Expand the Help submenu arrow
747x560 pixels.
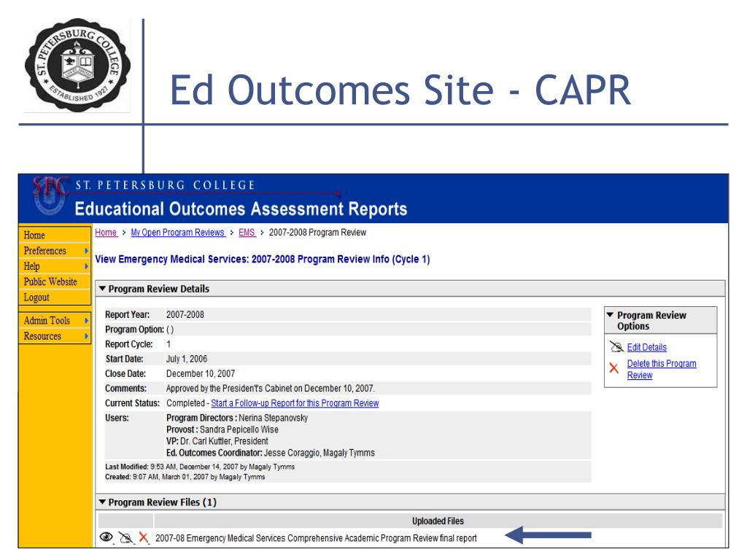coord(86,266)
